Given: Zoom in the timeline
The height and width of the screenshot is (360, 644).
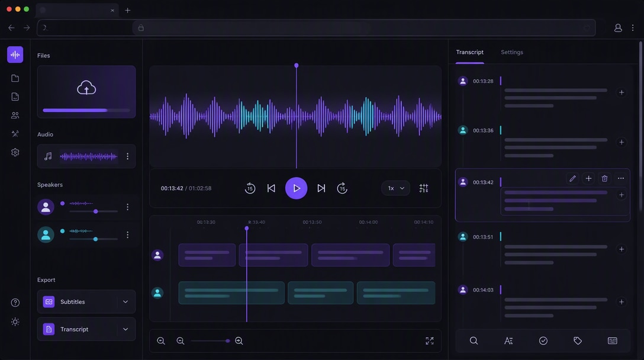Looking at the screenshot, I should [239, 340].
